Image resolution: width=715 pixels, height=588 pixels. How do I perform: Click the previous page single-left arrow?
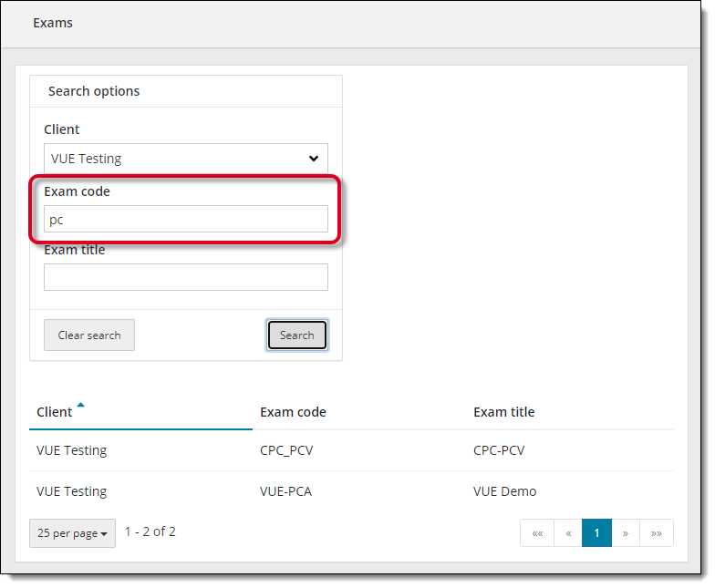click(568, 533)
